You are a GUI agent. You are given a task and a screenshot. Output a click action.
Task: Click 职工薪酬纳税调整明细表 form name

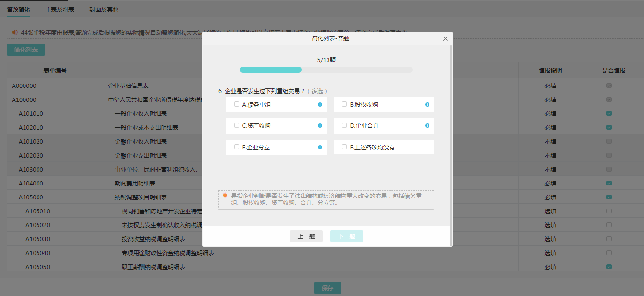(153, 267)
